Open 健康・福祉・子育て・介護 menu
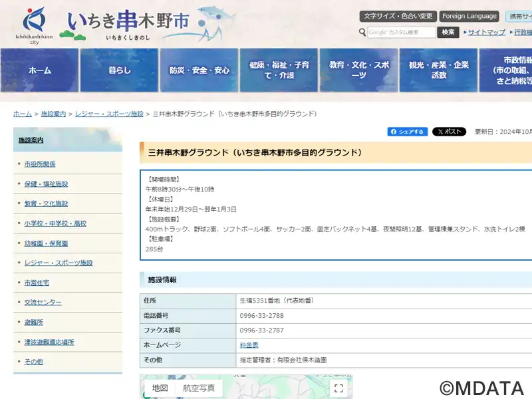532x399 pixels. click(x=279, y=70)
